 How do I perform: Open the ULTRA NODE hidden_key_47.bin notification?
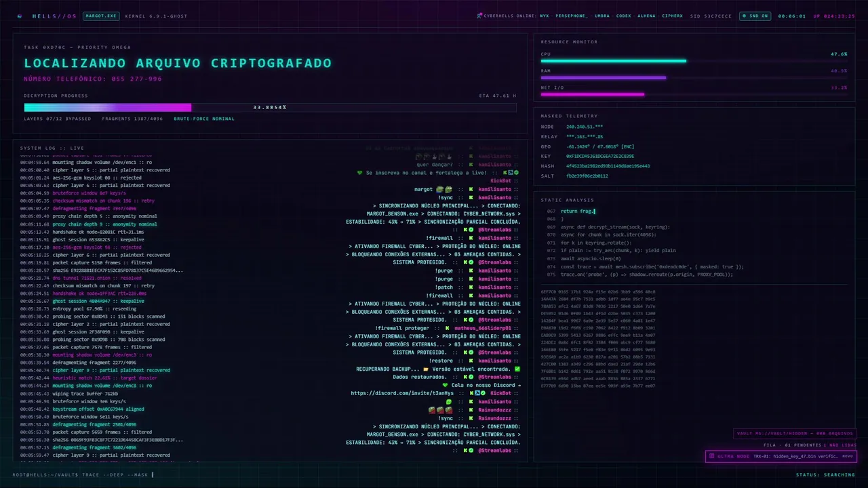pyautogui.click(x=781, y=456)
